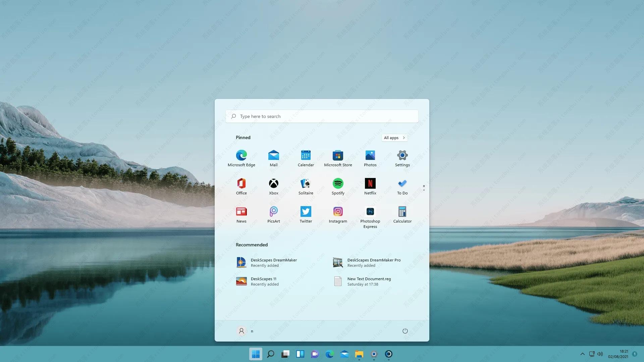
Task: Click the Power button
Action: tap(405, 331)
